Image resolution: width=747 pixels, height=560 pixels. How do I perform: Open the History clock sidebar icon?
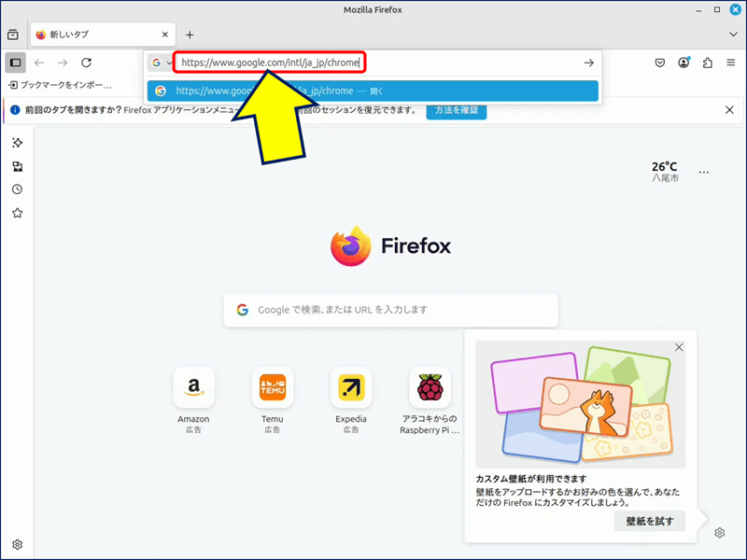pyautogui.click(x=17, y=189)
